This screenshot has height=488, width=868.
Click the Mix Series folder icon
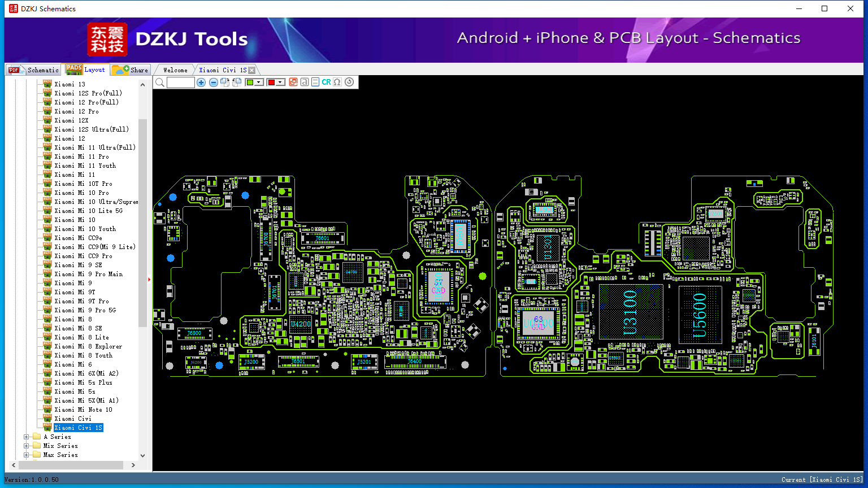[x=37, y=446]
